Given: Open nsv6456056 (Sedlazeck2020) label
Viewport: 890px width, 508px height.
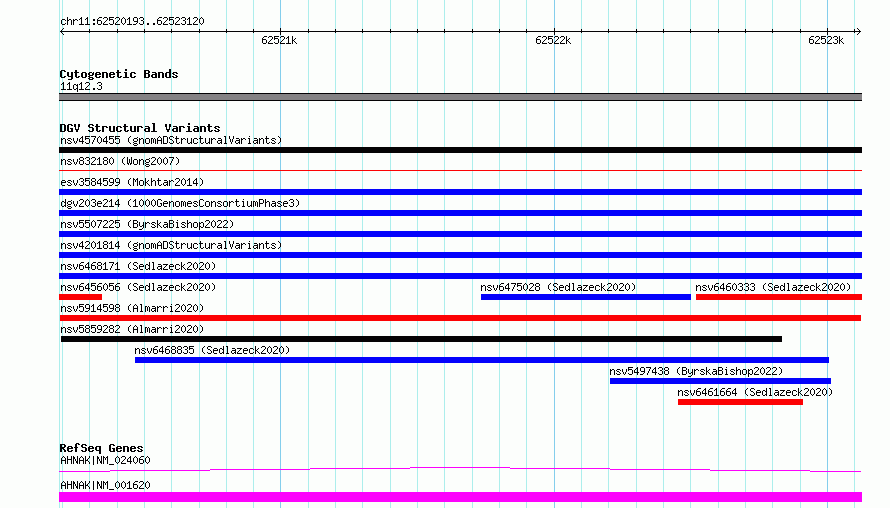Looking at the screenshot, I should [x=138, y=287].
